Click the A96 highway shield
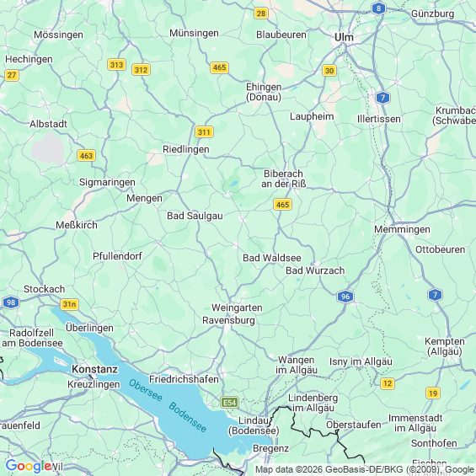 [345, 297]
